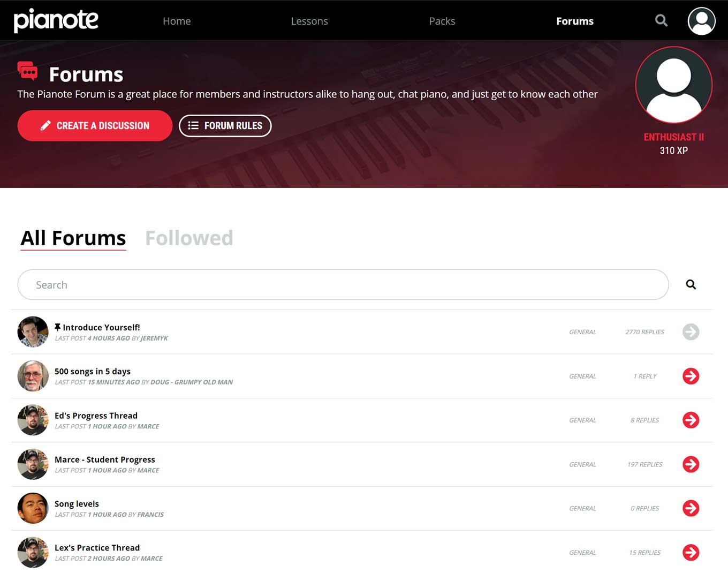Open Marce - Student Progress arrow
Screen dimensions: 728x573
(x=691, y=464)
